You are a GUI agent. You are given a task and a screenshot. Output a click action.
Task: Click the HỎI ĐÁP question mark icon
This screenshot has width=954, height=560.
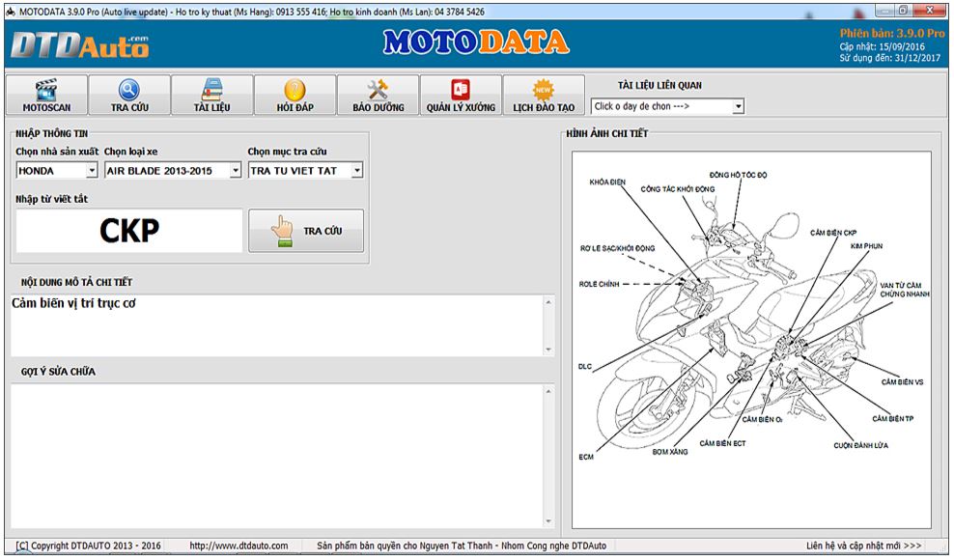295,90
